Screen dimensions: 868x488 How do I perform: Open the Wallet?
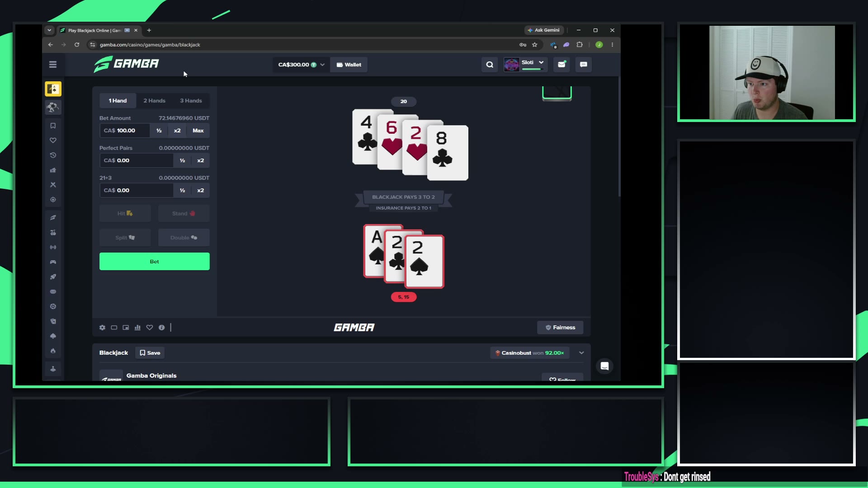coord(349,65)
